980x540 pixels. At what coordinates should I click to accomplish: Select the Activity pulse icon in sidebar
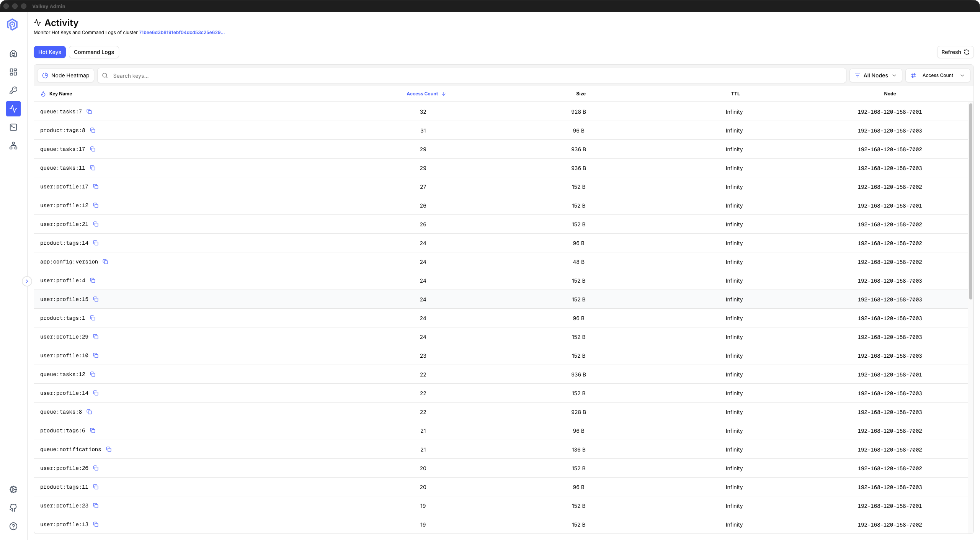point(13,109)
